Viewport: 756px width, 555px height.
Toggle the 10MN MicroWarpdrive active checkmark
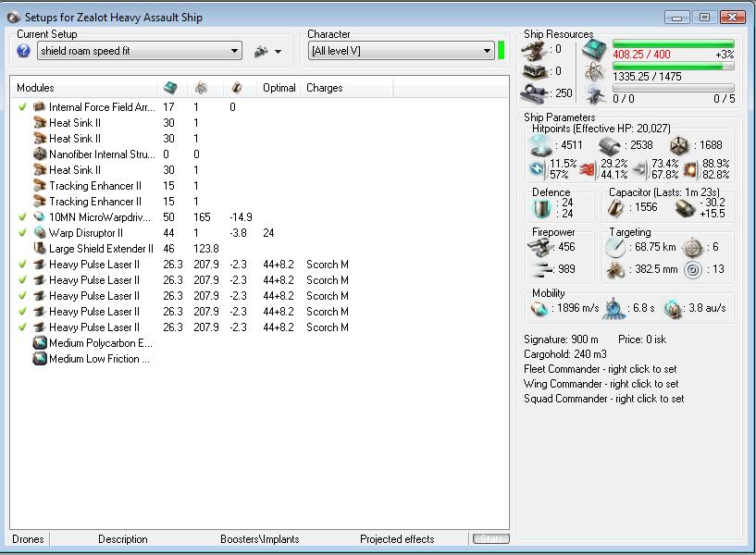[x=22, y=216]
